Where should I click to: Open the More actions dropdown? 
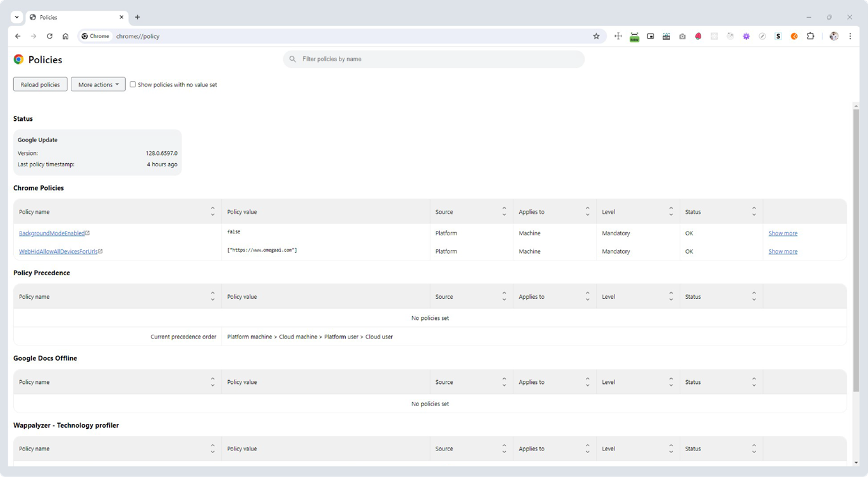point(98,84)
